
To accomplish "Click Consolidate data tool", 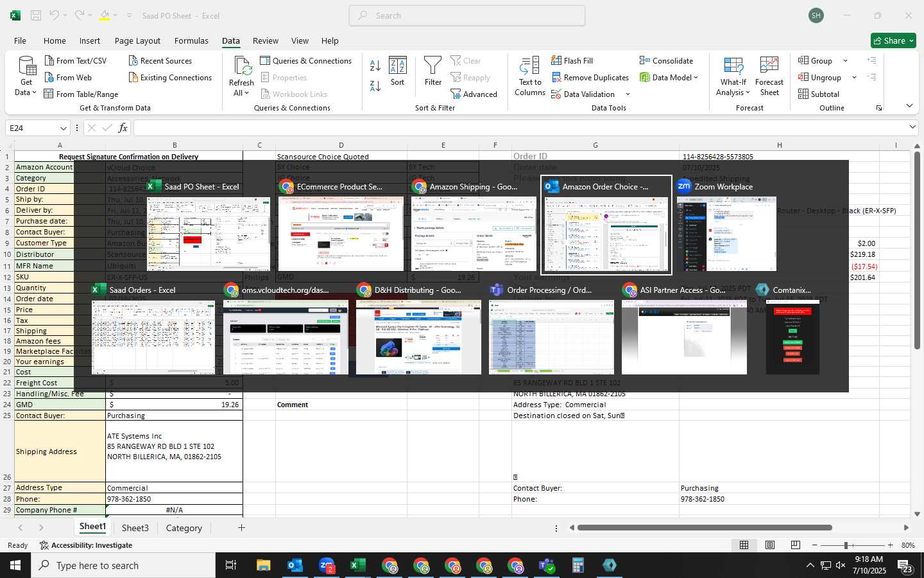I will pyautogui.click(x=666, y=60).
